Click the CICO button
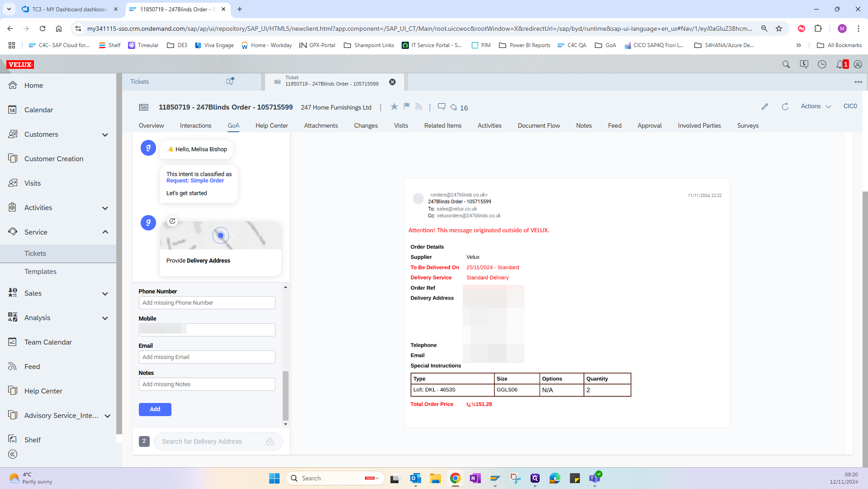This screenshot has height=489, width=868. (x=850, y=106)
